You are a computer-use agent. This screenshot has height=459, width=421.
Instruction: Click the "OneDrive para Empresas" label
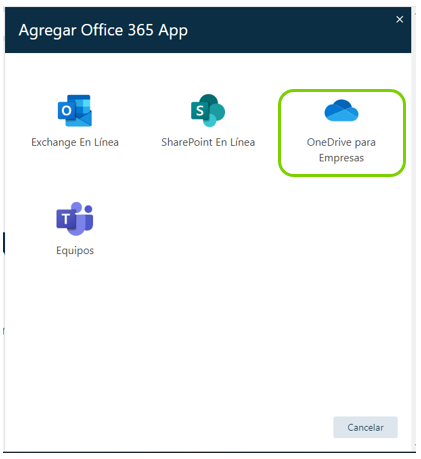(x=341, y=150)
